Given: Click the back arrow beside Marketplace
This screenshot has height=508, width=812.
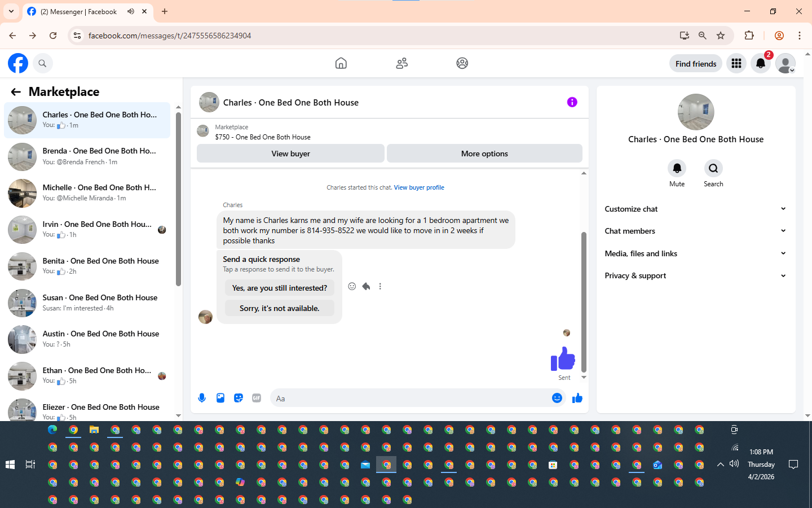Looking at the screenshot, I should 16,92.
